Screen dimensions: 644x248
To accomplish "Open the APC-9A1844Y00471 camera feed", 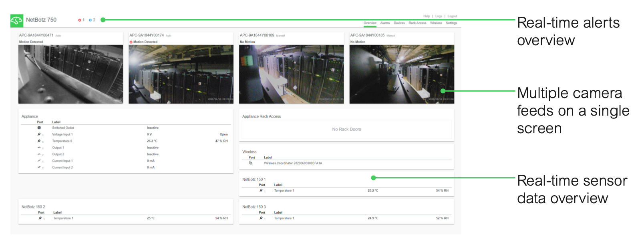I will [70, 74].
